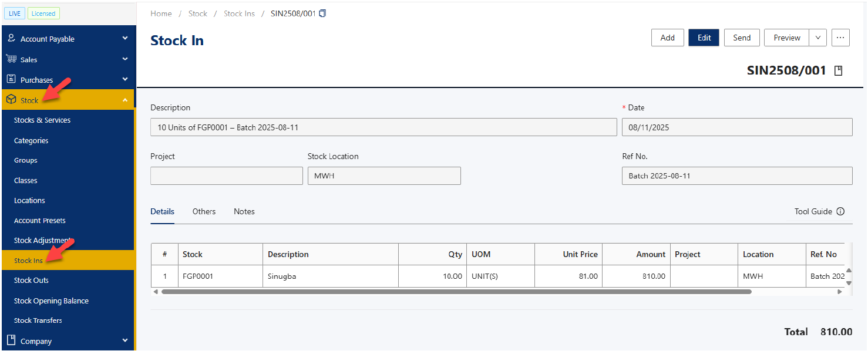The width and height of the screenshot is (868, 351).
Task: Expand the Account Payable menu chevron
Action: click(x=125, y=38)
